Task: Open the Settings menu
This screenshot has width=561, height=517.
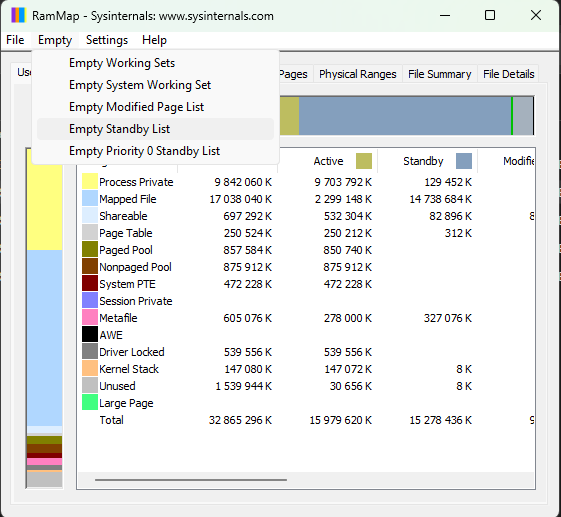Action: [x=107, y=40]
